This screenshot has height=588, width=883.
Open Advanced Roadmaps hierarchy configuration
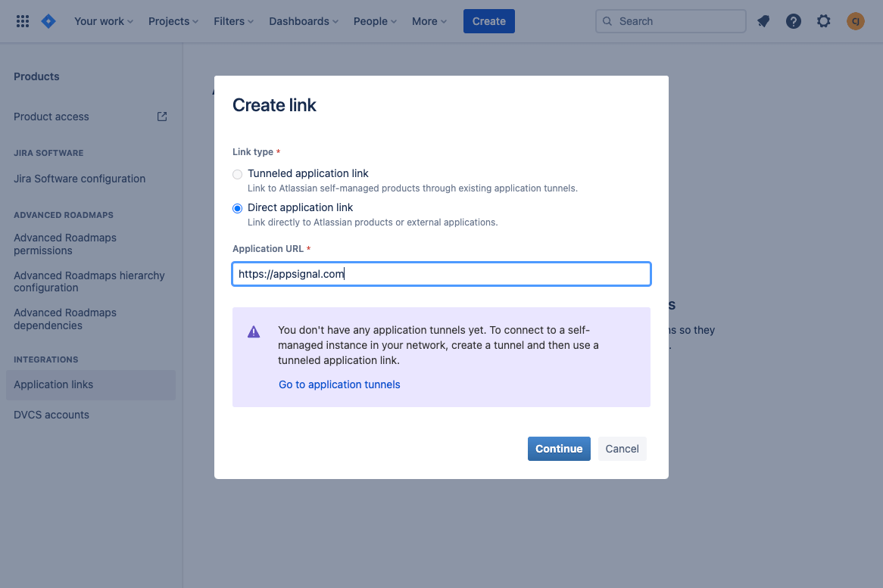89,282
